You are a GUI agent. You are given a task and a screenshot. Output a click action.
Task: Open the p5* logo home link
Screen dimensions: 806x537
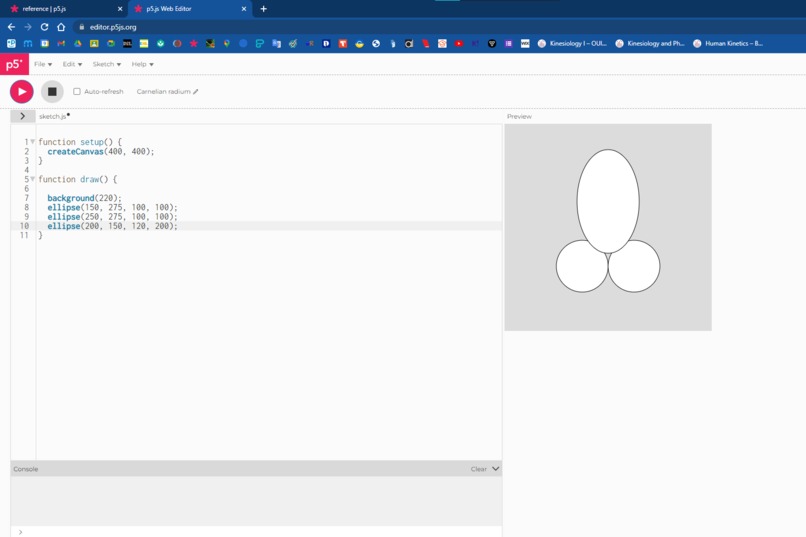(14, 64)
